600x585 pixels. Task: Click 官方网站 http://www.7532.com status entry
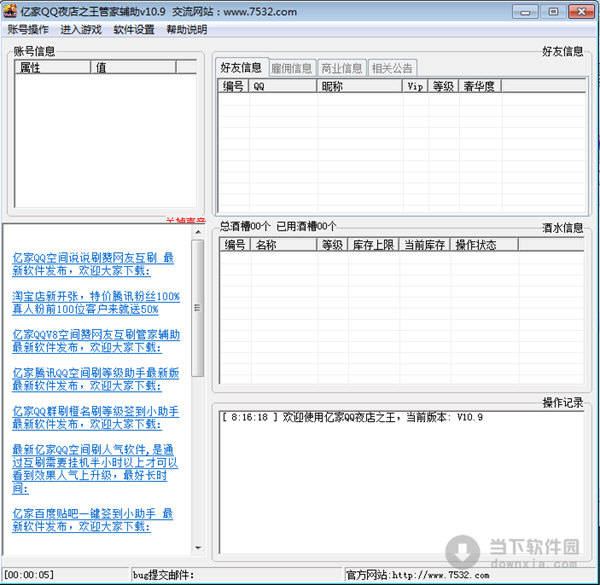(417, 575)
